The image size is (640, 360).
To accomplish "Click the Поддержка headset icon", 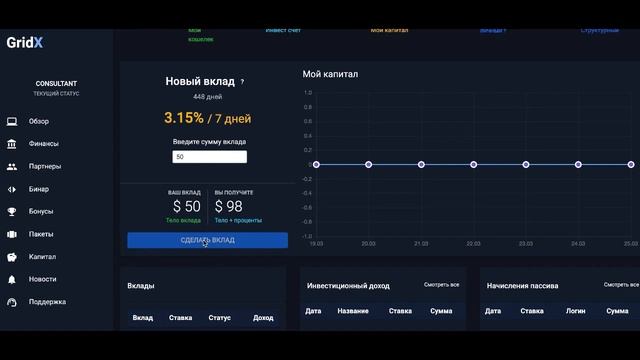I will 12,302.
